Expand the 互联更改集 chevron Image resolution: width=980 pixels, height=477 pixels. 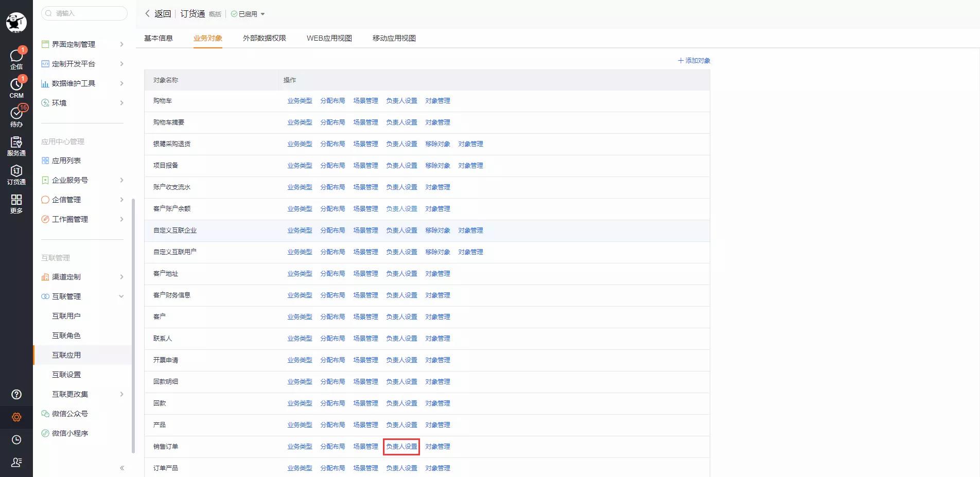tap(122, 394)
